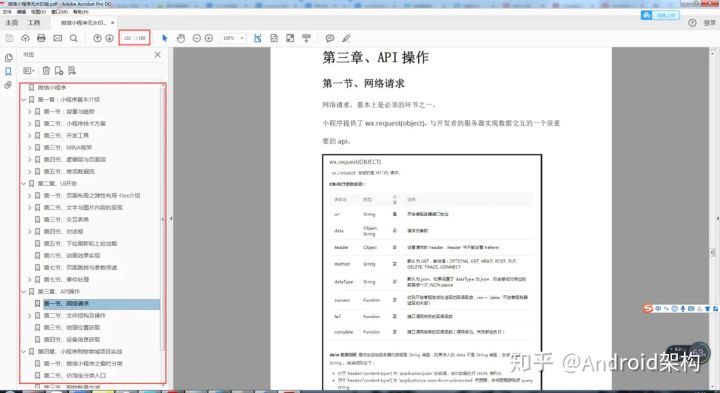
Task: Click the fit one full page icon
Action: [x=274, y=38]
